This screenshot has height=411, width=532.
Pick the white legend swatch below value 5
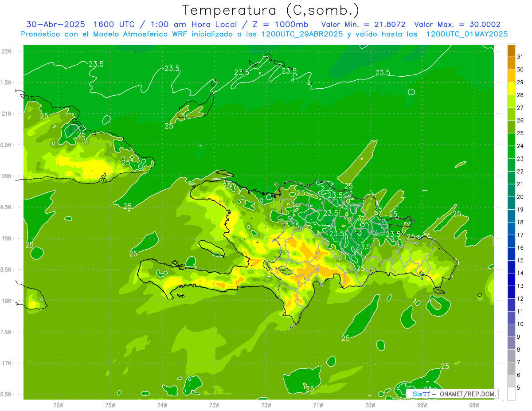click(511, 394)
